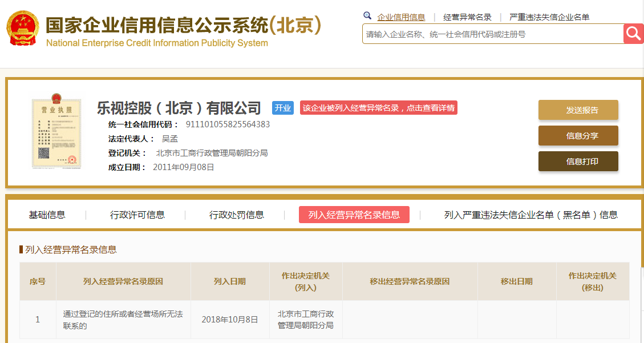
Task: Click the row number 1 cell
Action: pyautogui.click(x=38, y=320)
